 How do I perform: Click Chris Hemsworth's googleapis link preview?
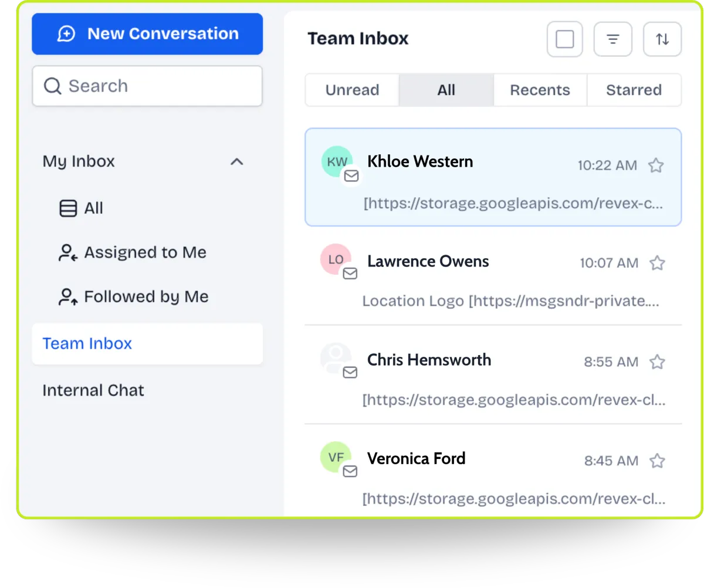(514, 400)
